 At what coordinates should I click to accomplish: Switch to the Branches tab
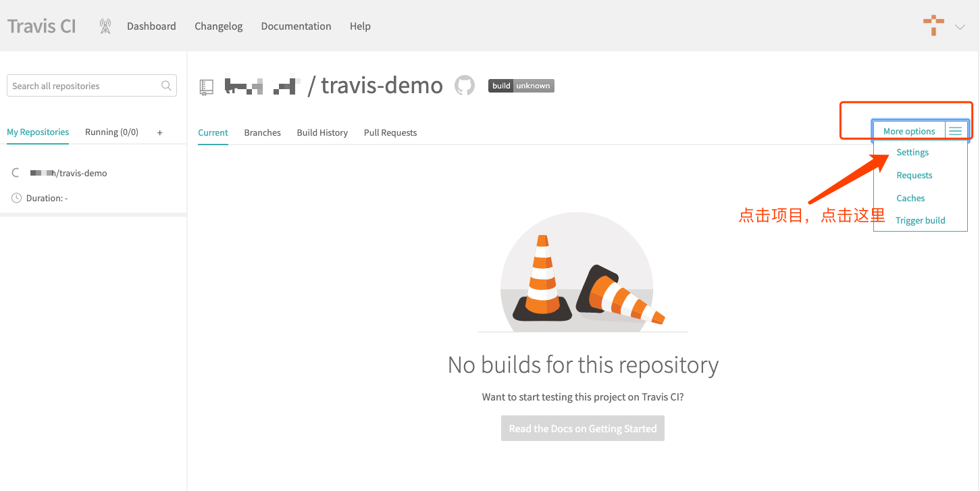tap(262, 132)
